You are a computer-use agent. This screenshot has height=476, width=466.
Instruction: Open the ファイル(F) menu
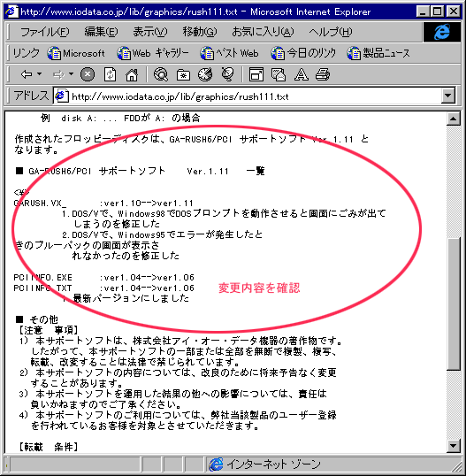(44, 32)
